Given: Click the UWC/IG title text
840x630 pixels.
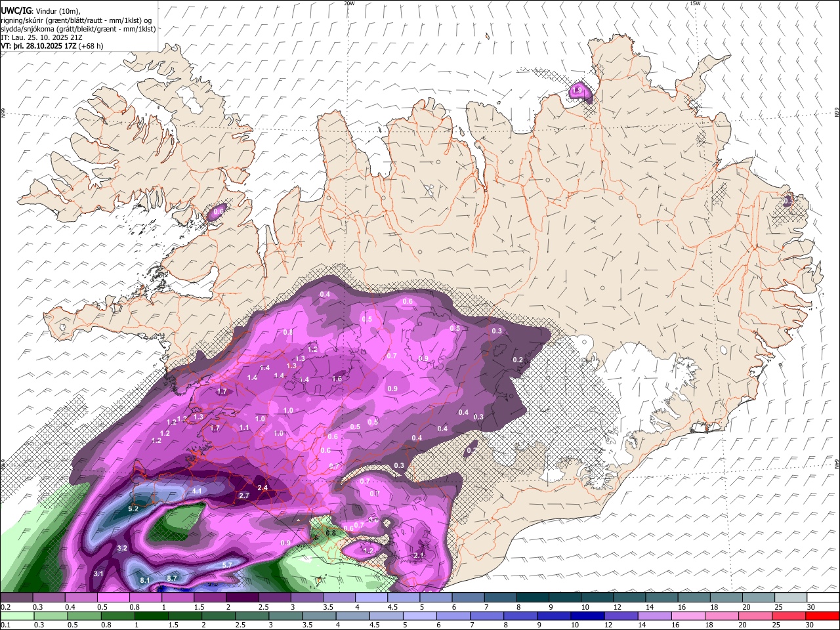Looking at the screenshot, I should tap(15, 10).
